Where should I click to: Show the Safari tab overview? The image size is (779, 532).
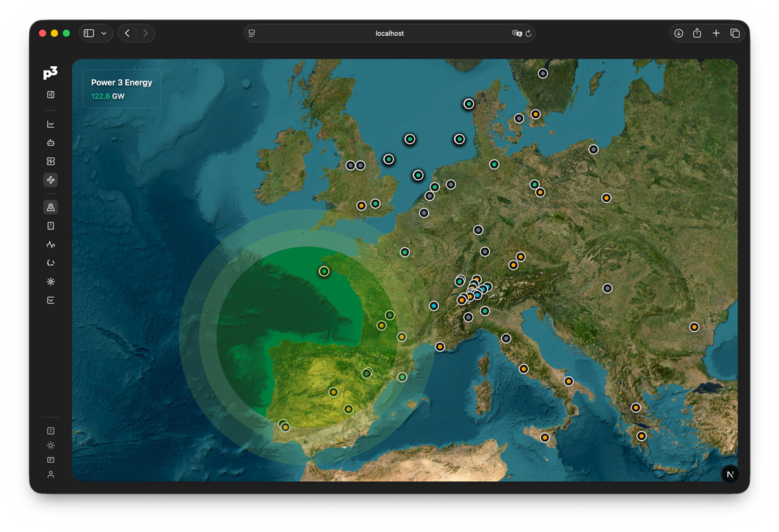tap(735, 33)
